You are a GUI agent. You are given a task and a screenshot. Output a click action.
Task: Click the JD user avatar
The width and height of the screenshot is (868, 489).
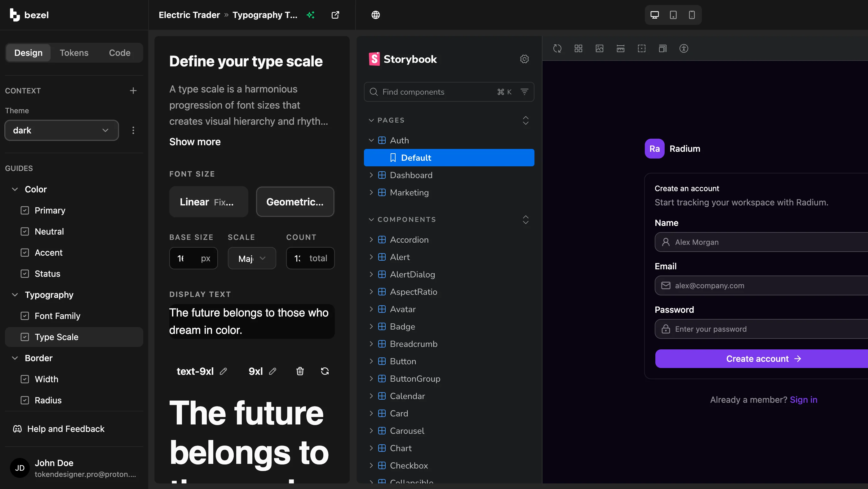point(20,468)
